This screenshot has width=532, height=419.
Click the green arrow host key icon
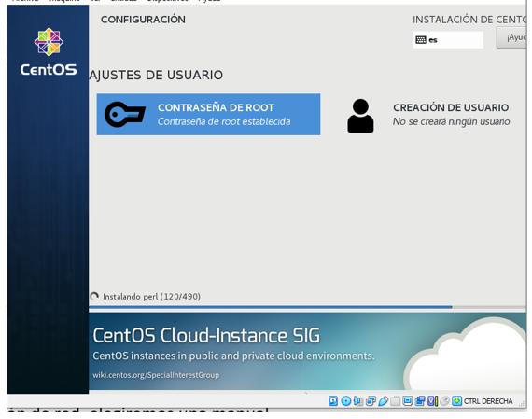tap(457, 401)
